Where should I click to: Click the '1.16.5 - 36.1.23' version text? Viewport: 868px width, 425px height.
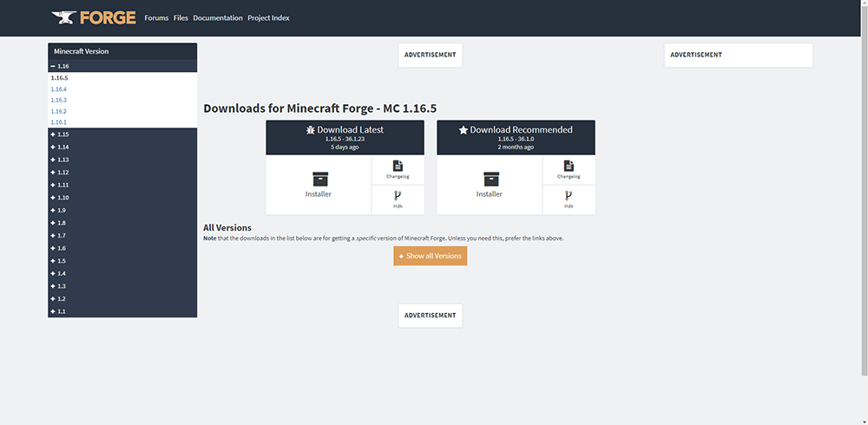[345, 139]
